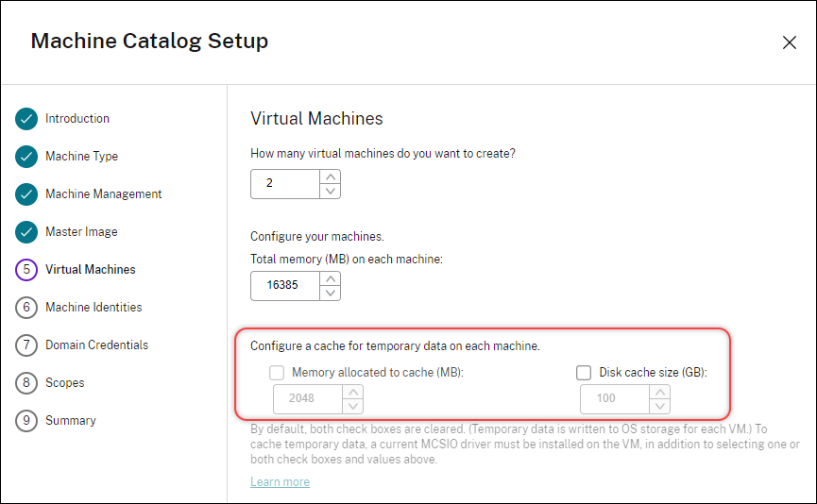Open the Summary step
817x504 pixels.
coord(71,421)
